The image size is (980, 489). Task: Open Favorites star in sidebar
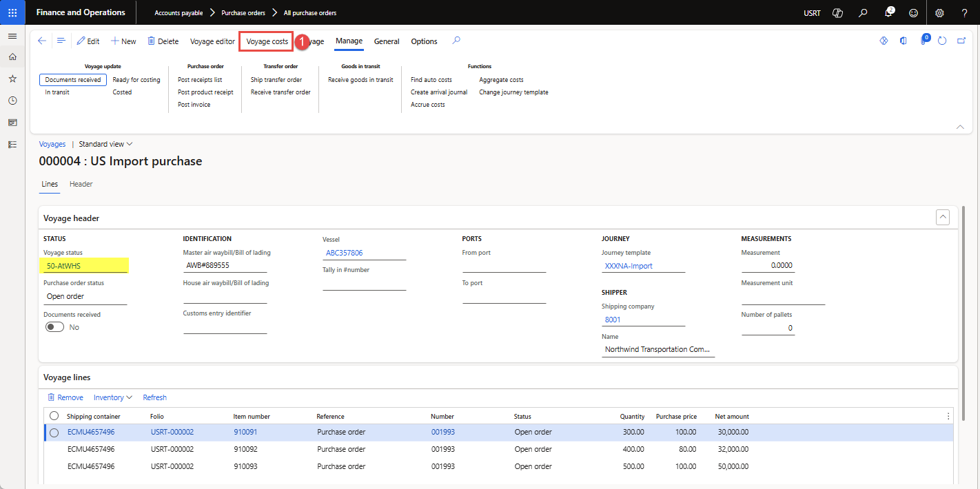pos(12,79)
